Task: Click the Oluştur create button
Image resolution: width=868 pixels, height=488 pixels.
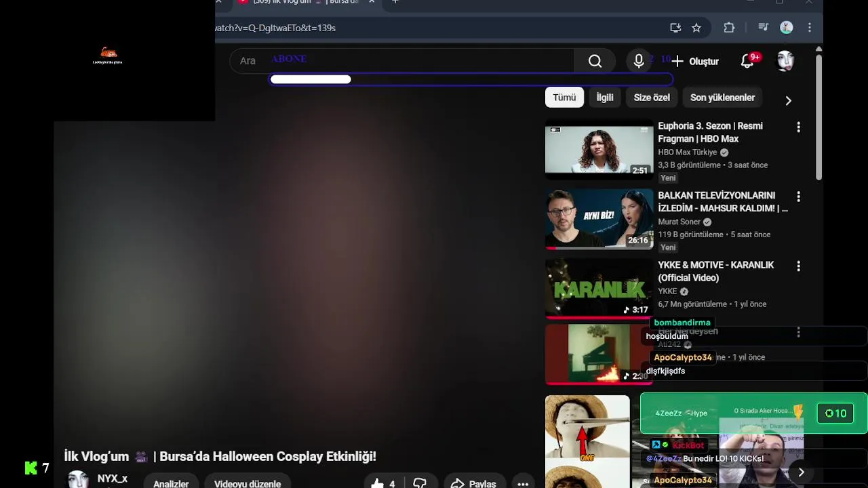Action: [695, 61]
